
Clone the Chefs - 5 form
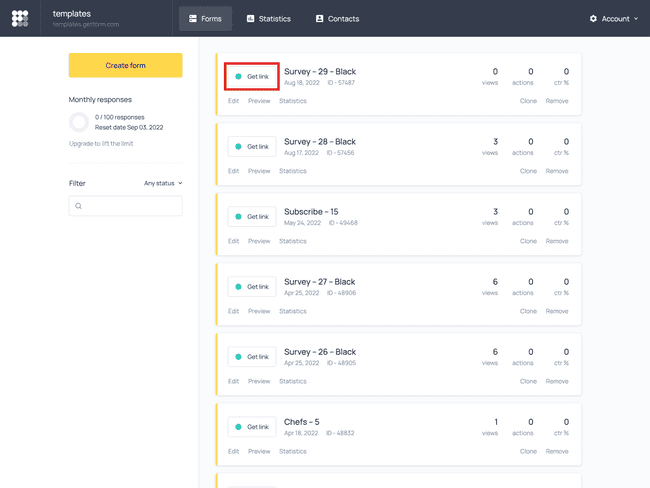(528, 451)
